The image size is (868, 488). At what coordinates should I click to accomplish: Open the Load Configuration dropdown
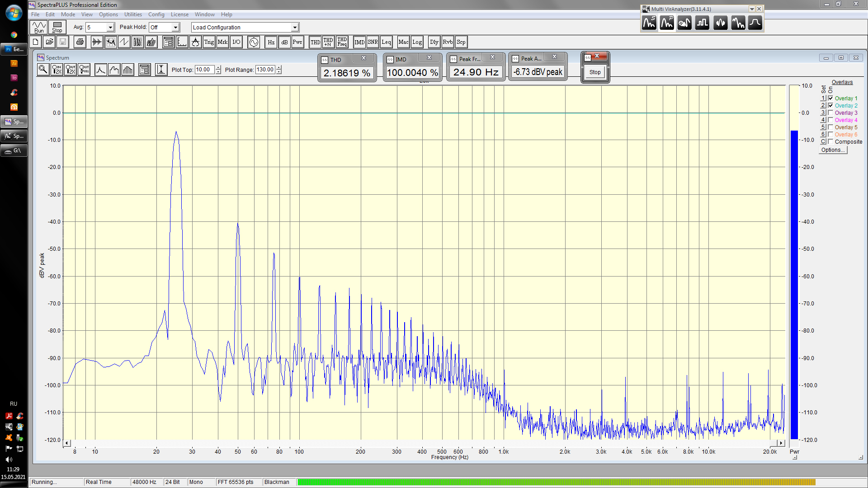pos(294,28)
